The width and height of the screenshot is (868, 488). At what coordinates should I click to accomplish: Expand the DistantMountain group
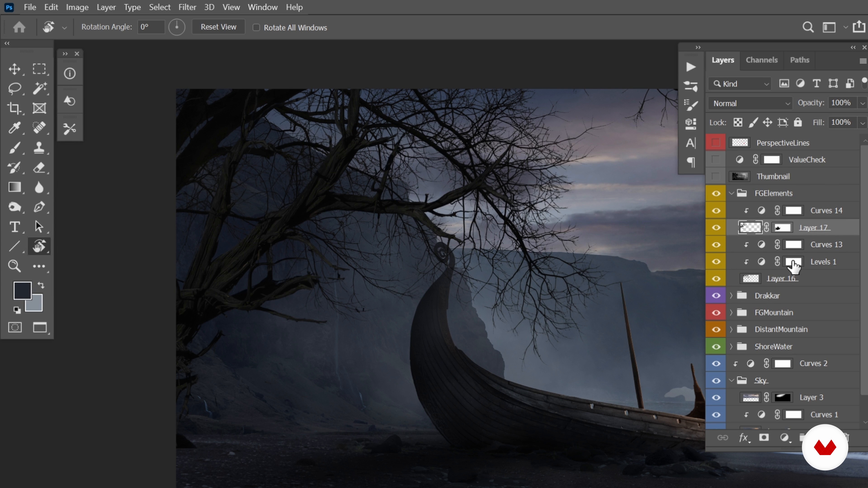pos(731,329)
